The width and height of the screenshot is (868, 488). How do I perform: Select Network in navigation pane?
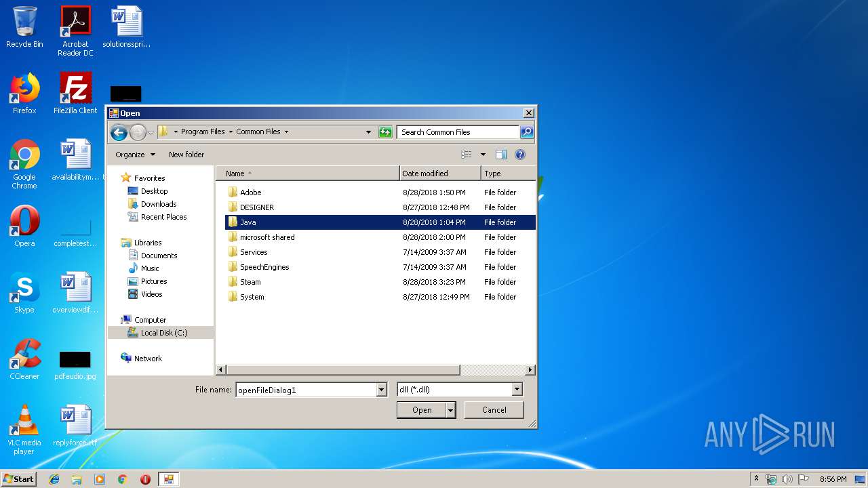point(148,359)
